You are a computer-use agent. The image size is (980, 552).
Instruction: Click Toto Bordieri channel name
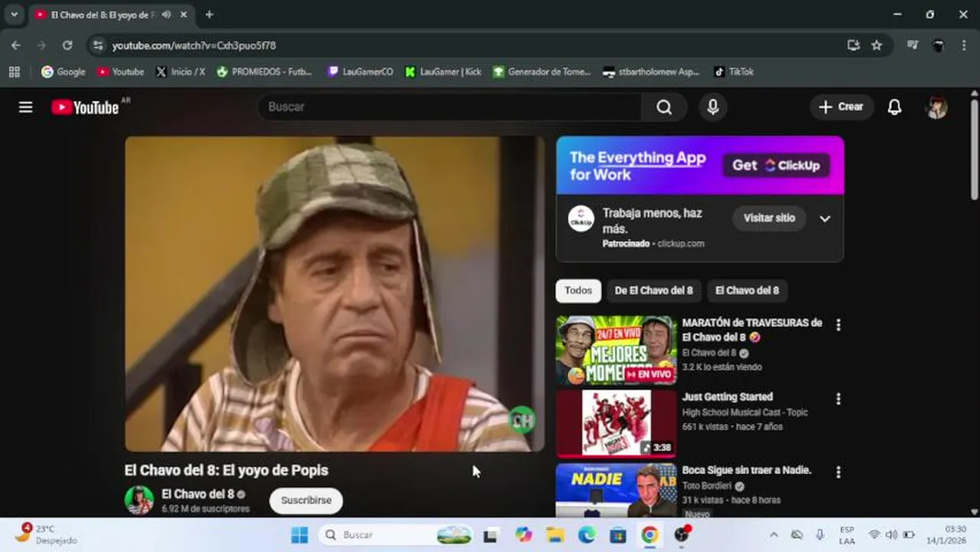707,486
